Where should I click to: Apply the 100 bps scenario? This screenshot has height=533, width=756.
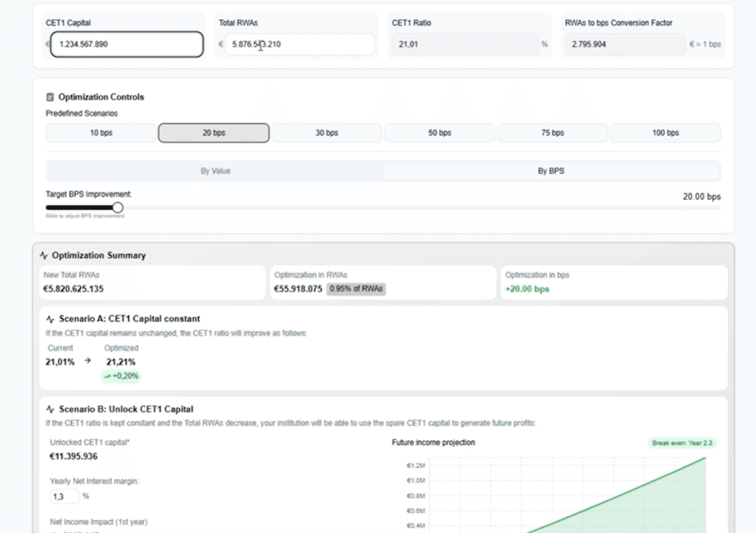665,133
